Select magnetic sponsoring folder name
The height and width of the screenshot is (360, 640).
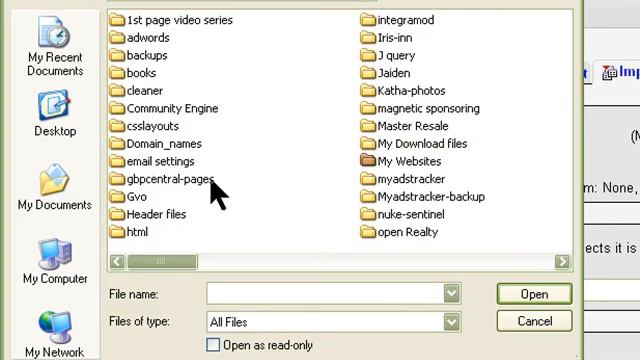tap(429, 109)
